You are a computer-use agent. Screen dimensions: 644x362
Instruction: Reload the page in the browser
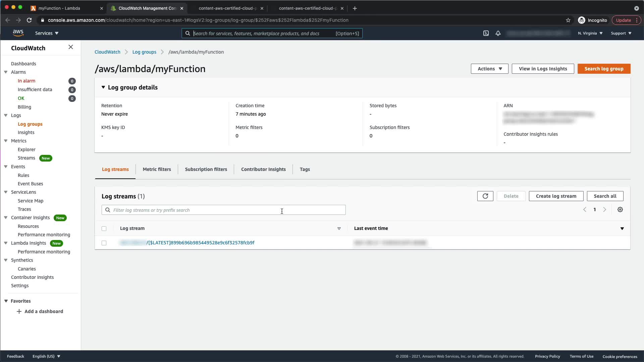[29, 20]
